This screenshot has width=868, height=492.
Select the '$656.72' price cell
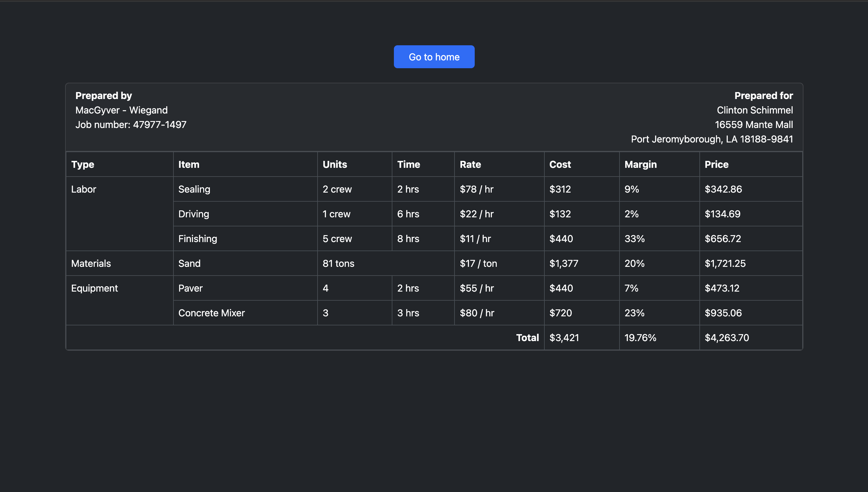point(751,238)
